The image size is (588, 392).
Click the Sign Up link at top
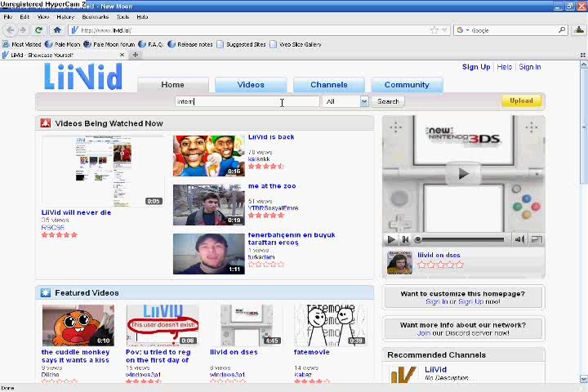click(476, 67)
